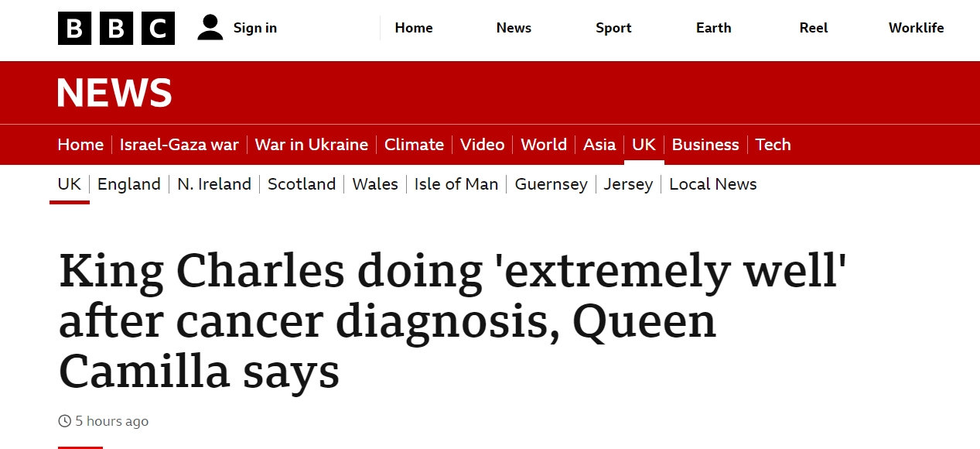Open the Video news section
980x449 pixels.
coord(482,145)
